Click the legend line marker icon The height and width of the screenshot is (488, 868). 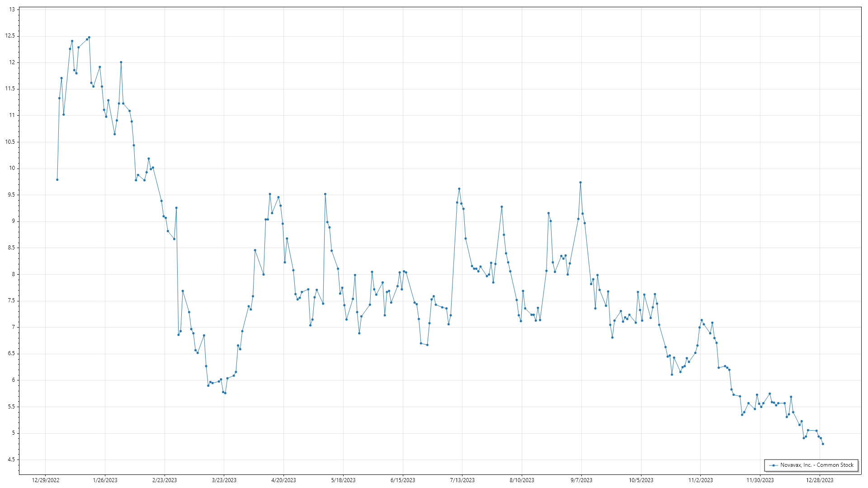774,465
